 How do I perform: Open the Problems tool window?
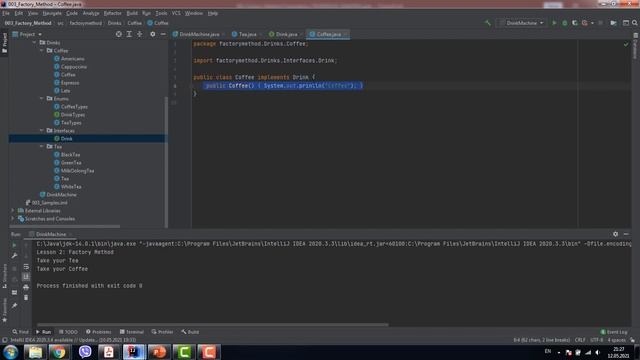98,332
